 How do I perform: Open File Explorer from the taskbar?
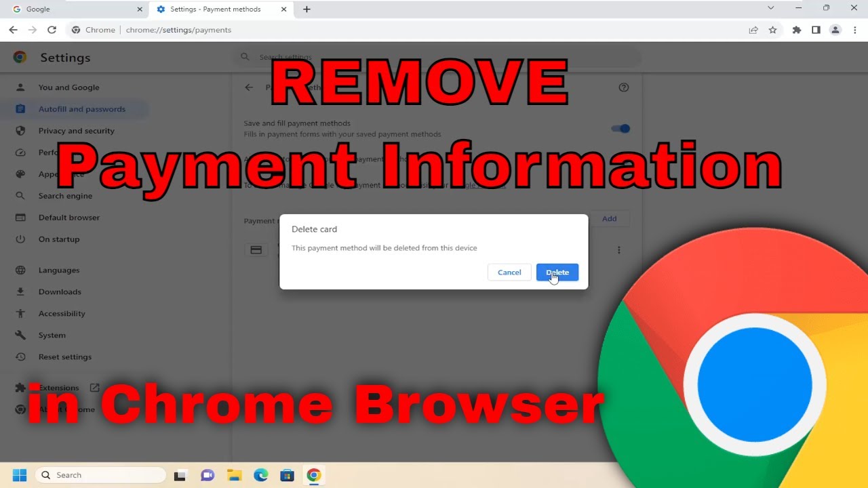click(234, 475)
